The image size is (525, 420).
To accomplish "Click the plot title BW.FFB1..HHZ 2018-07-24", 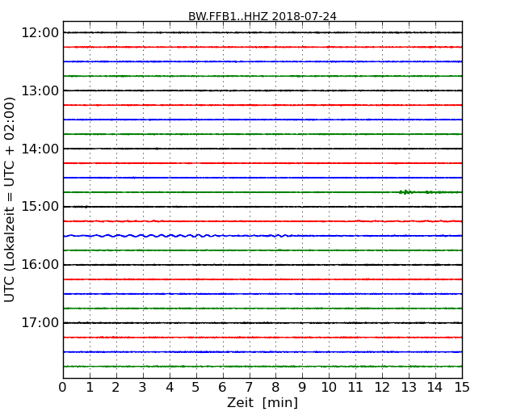I will point(262,16).
